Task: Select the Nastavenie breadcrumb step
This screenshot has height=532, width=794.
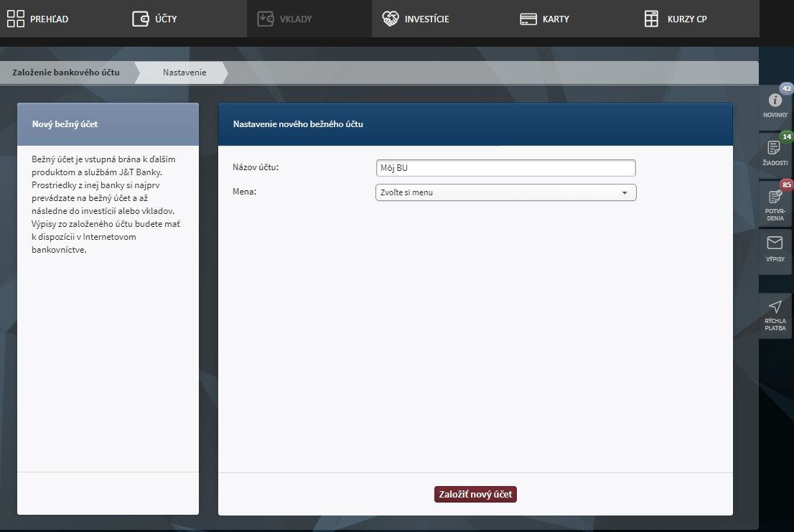Action: (185, 73)
